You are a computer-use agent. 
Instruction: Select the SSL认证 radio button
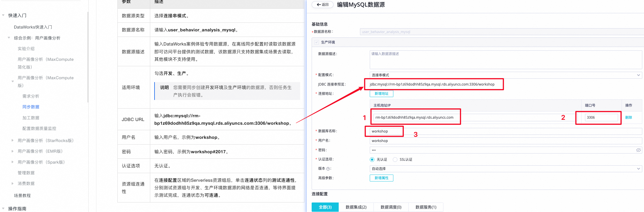[x=395, y=160]
